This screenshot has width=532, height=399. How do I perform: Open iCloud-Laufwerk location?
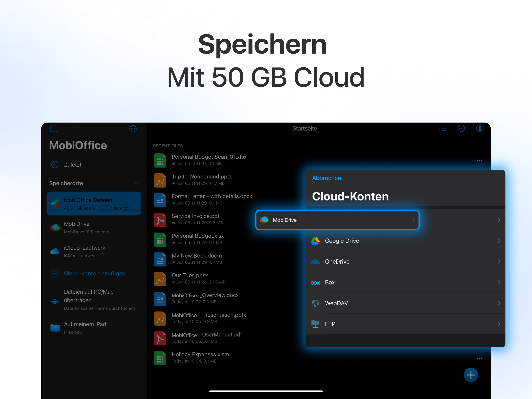click(x=94, y=251)
